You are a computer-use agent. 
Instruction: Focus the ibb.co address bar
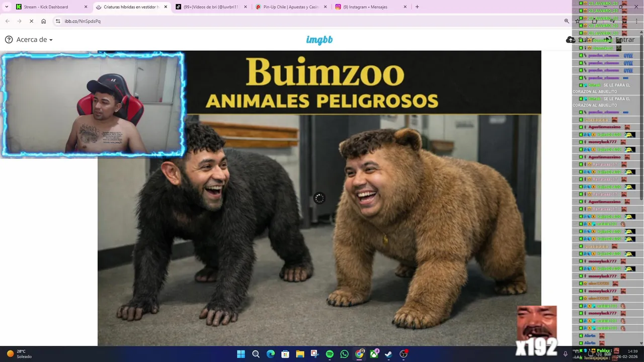click(312, 21)
